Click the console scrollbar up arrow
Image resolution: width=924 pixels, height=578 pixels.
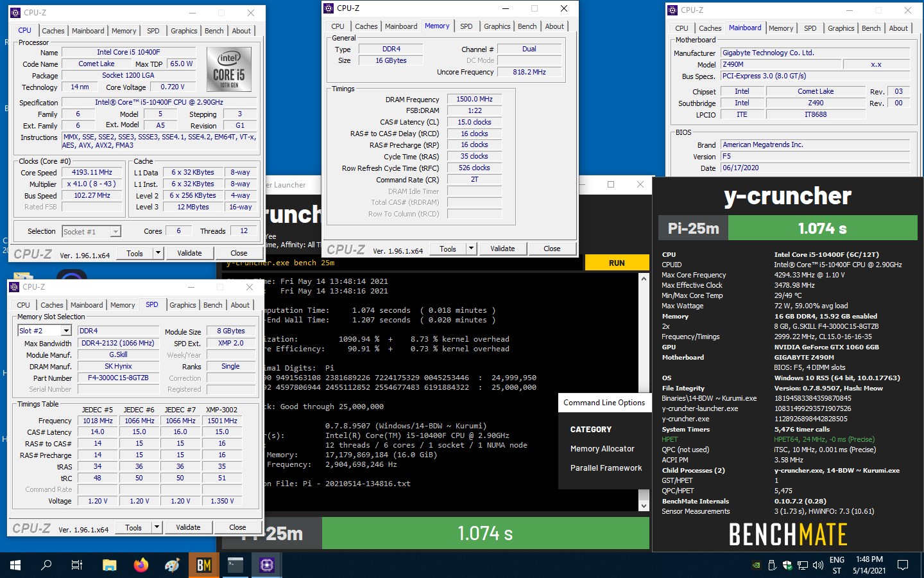(x=644, y=279)
